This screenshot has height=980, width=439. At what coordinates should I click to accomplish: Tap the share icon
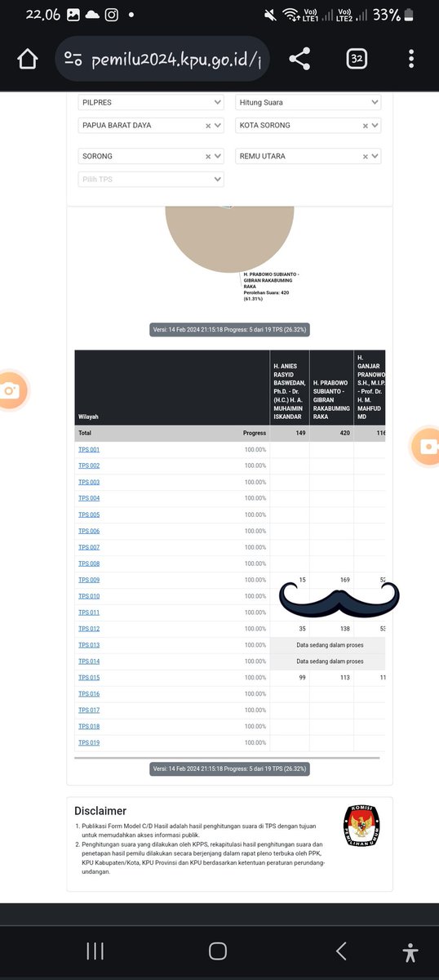coord(299,59)
